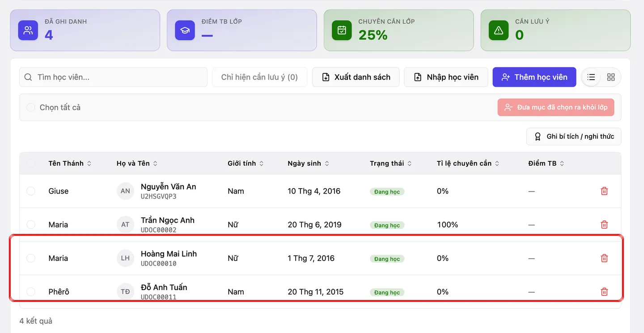This screenshot has height=333, width=644.
Task: Open Ghi bí tích / nghi thức
Action: pos(574,136)
